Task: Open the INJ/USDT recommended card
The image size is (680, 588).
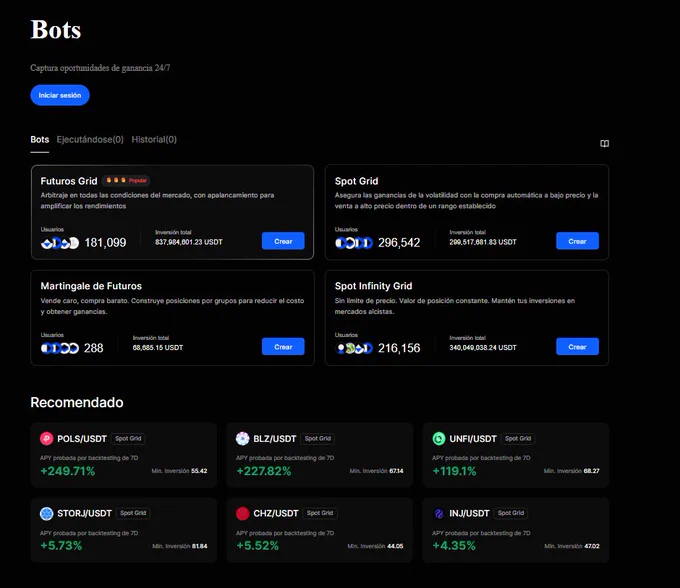Action: pyautogui.click(x=516, y=530)
